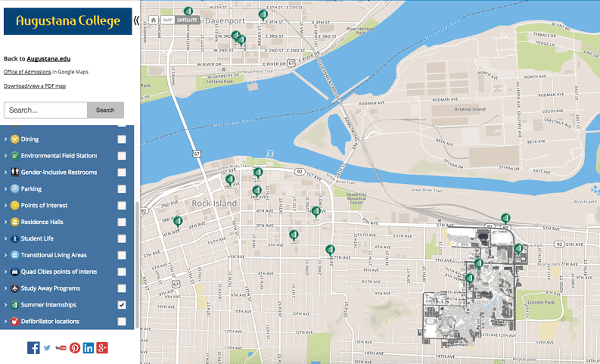This screenshot has width=600, height=364.
Task: Click the Points of Interest icon
Action: tap(14, 206)
